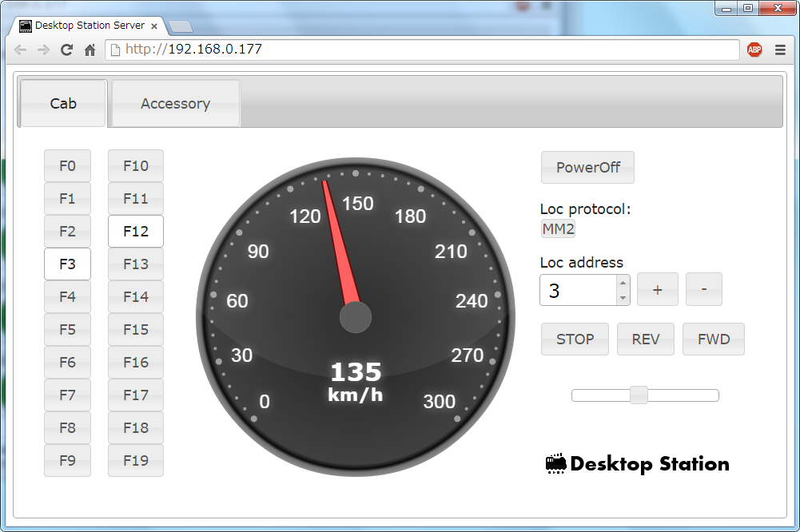Decrement loc address spinner down arrow
800x532 pixels.
click(623, 297)
